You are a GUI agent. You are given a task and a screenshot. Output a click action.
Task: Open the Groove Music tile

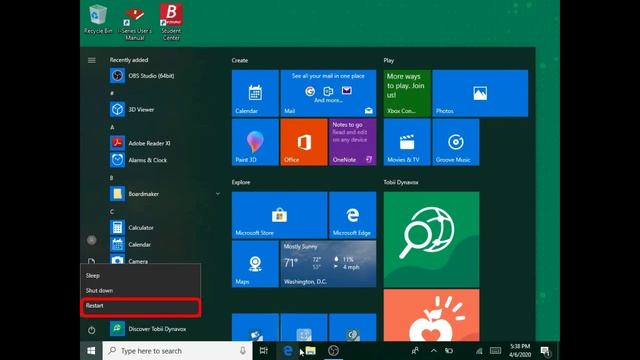coord(456,142)
